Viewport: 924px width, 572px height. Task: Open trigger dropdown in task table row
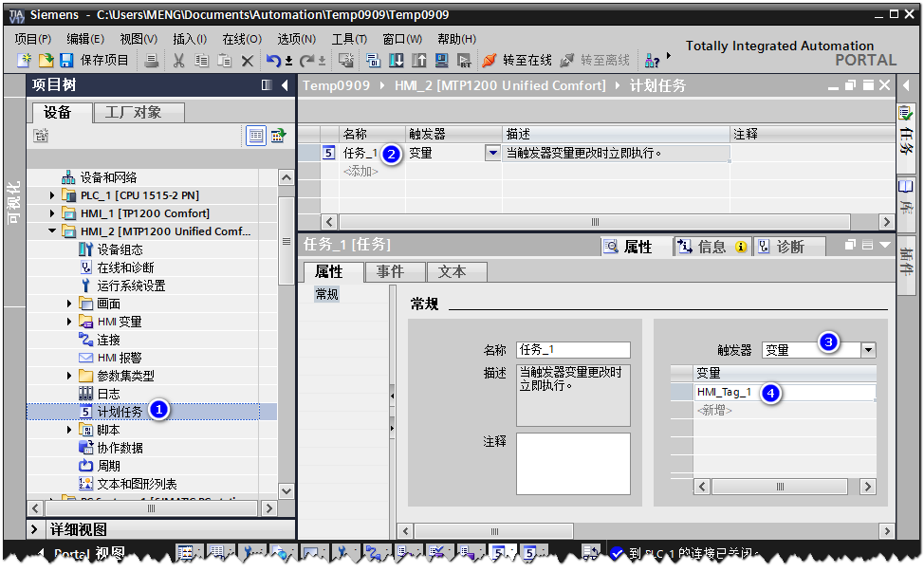[x=492, y=153]
